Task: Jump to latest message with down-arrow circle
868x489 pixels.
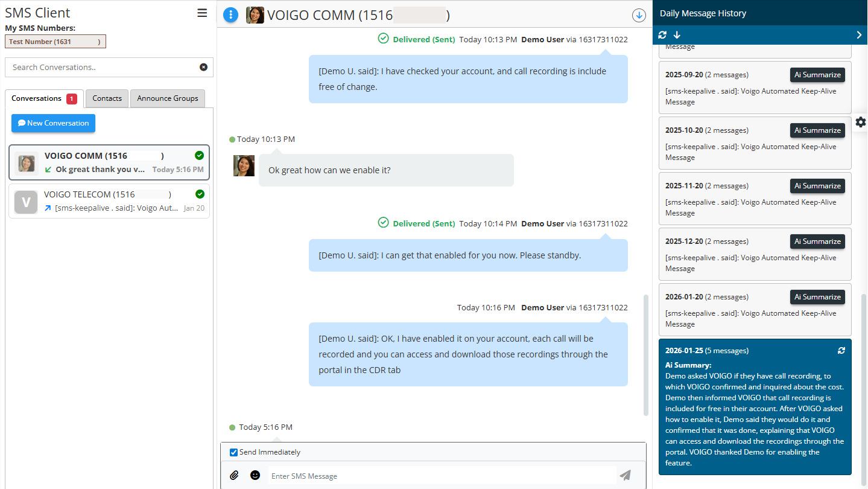Action: pyautogui.click(x=639, y=16)
